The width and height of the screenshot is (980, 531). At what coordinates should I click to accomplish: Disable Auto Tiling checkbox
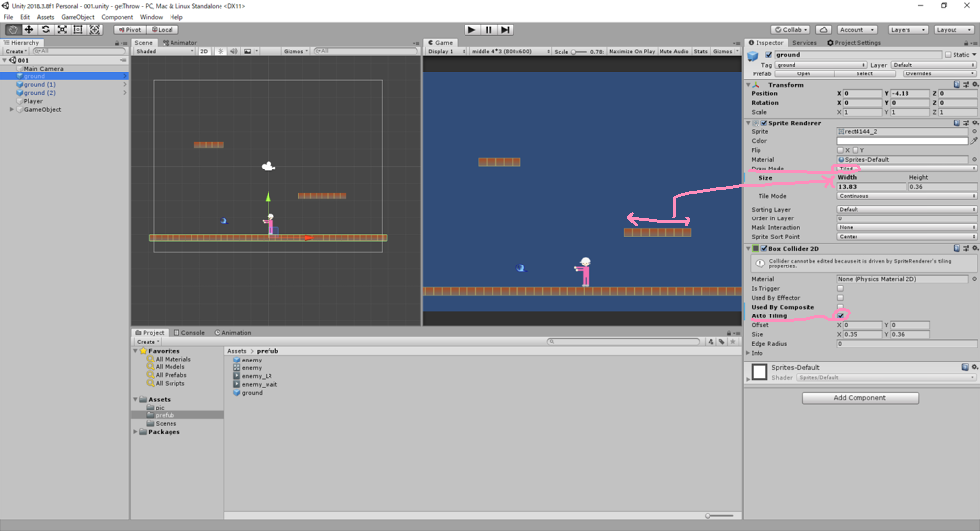click(x=841, y=316)
